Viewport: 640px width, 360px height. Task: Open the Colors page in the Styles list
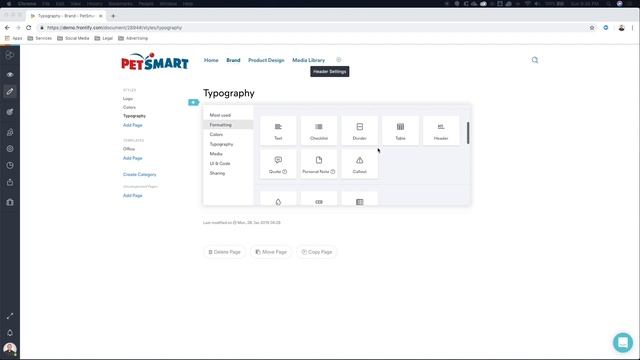point(129,107)
